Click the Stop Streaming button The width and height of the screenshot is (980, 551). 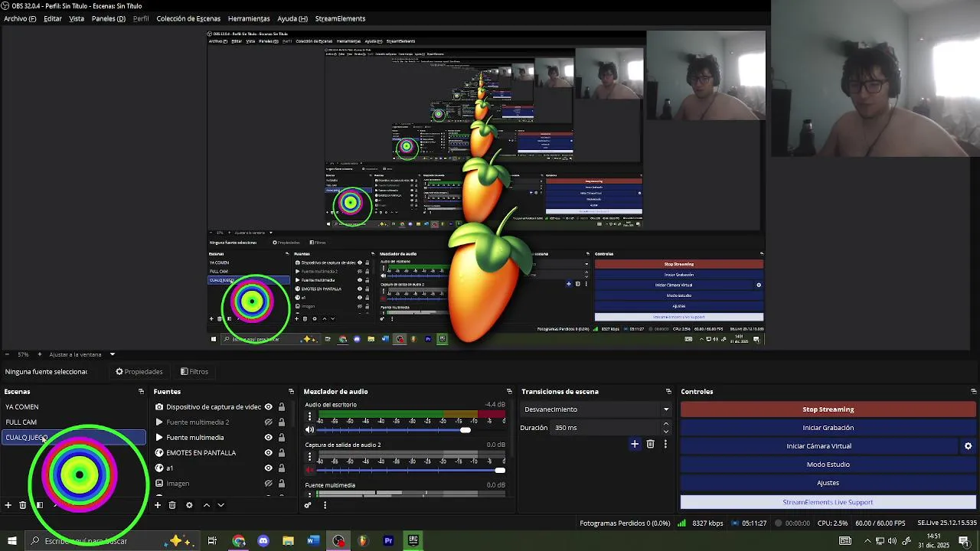(828, 409)
